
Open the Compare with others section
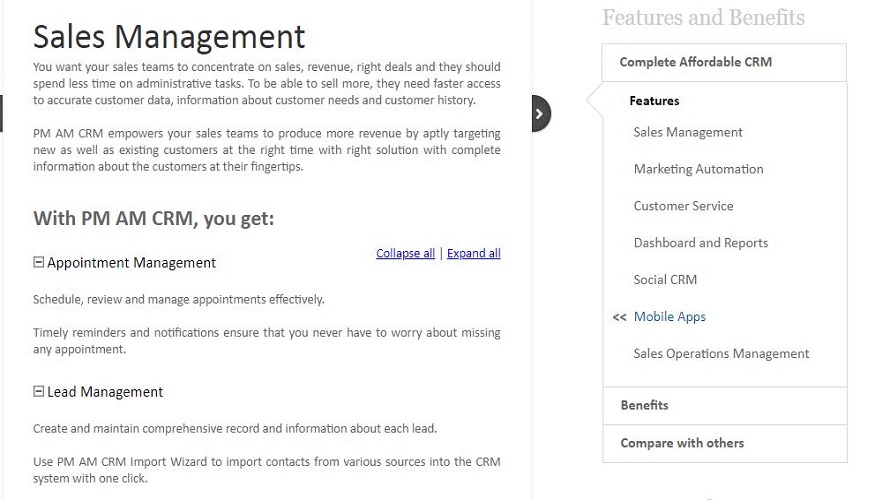682,443
